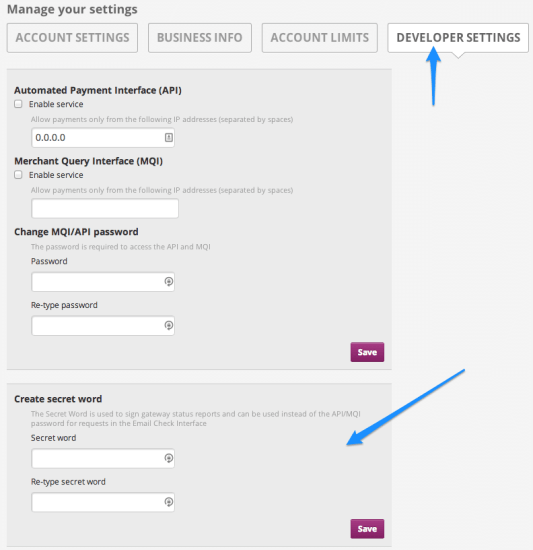The image size is (533, 550).
Task: Focus the Re-type password input
Action: point(103,326)
